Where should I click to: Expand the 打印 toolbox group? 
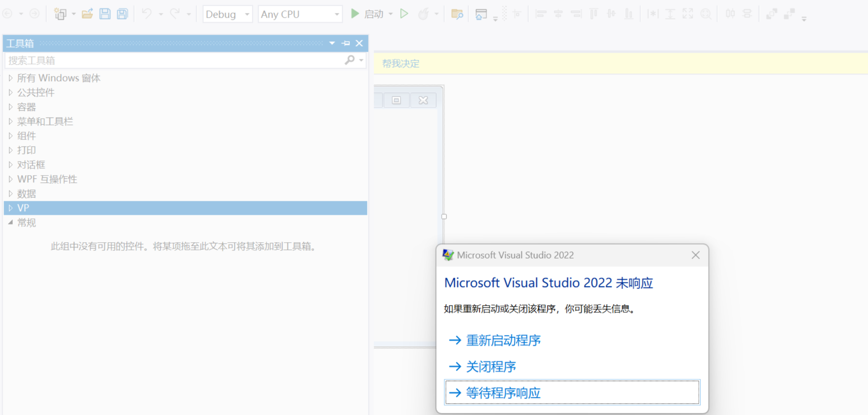point(10,150)
